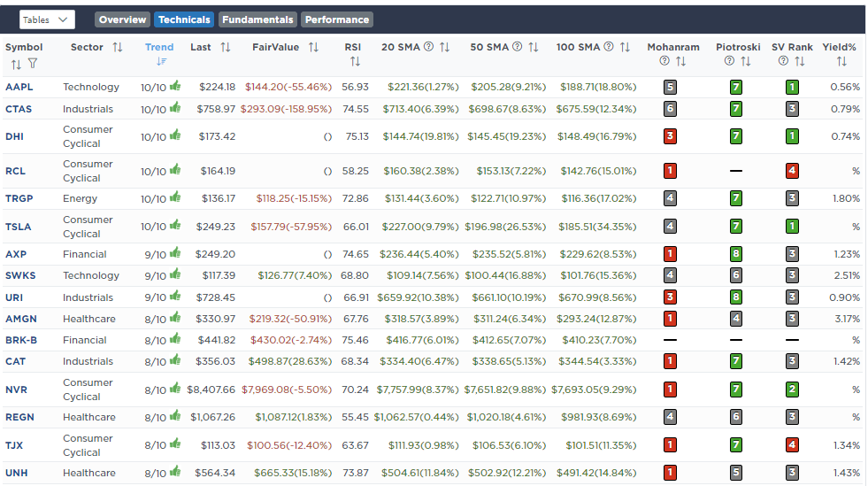Click the green SV Rank badge for NVR
Viewport: 868px width, 486px height.
point(792,390)
